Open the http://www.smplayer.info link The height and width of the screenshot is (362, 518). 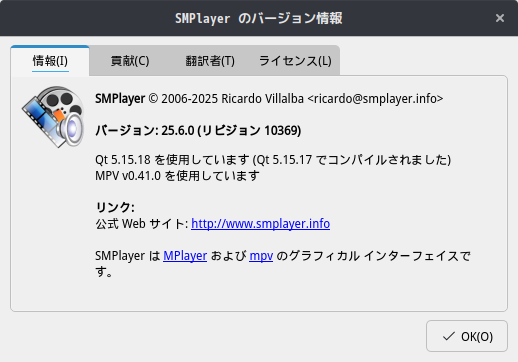260,224
